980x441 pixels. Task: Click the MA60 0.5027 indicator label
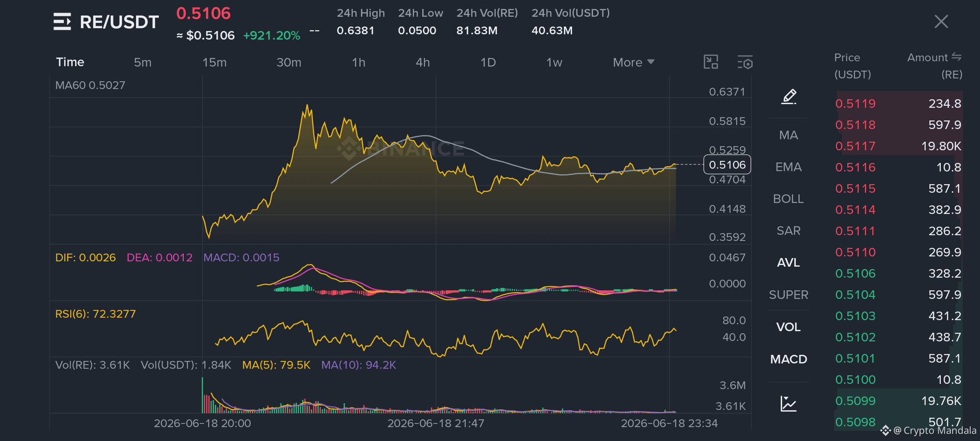click(90, 85)
